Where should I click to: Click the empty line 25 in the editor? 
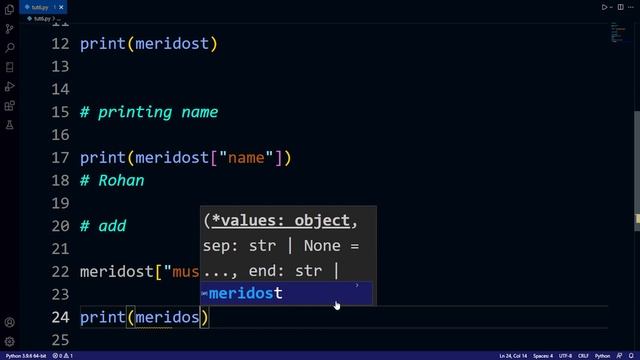(x=343, y=340)
